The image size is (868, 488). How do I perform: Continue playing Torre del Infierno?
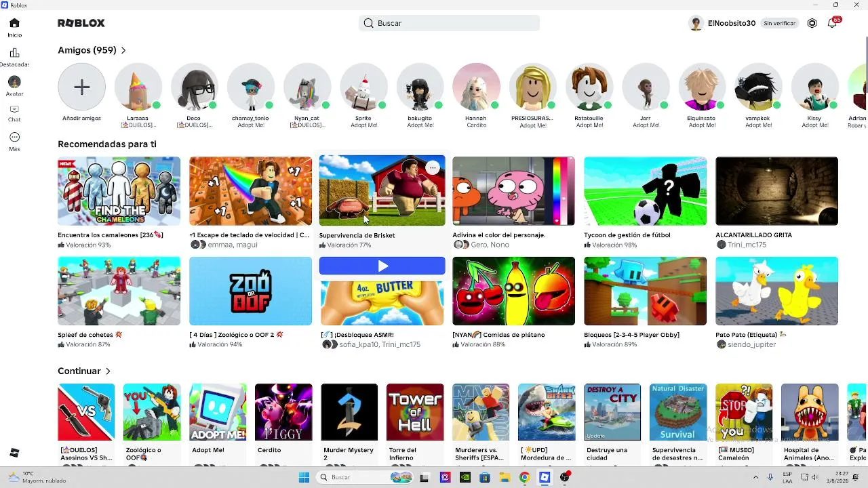415,412
